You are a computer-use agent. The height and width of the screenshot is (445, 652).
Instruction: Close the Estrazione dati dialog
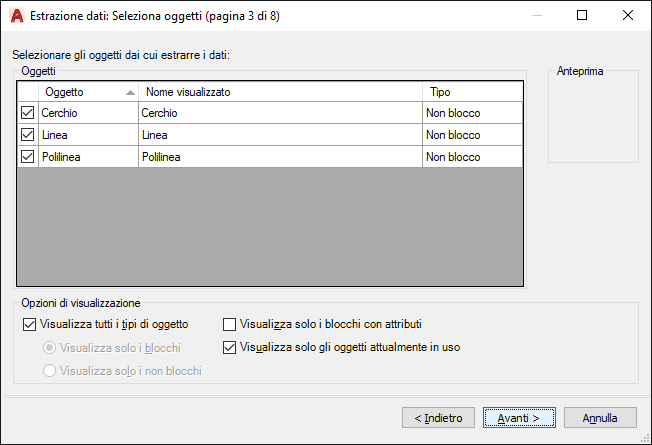click(626, 16)
